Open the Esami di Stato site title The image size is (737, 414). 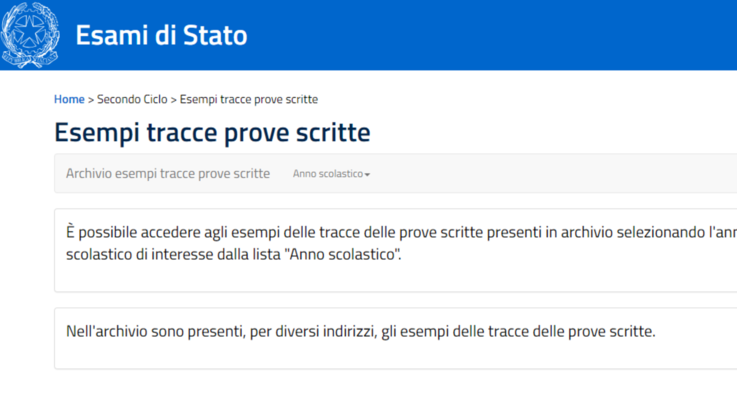(161, 35)
